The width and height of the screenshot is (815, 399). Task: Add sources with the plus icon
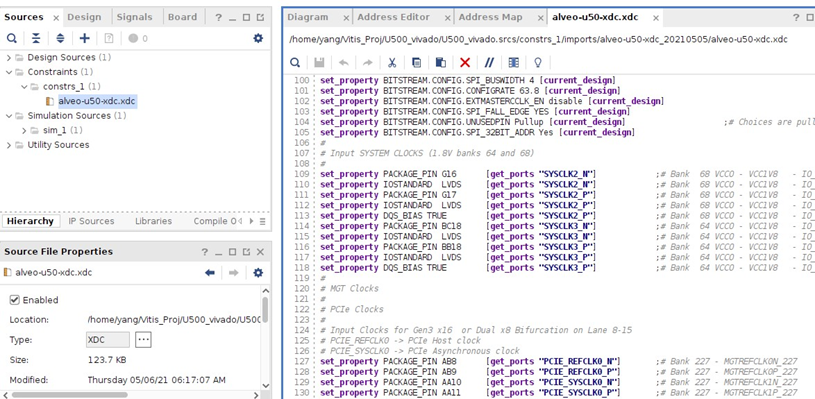tap(84, 38)
